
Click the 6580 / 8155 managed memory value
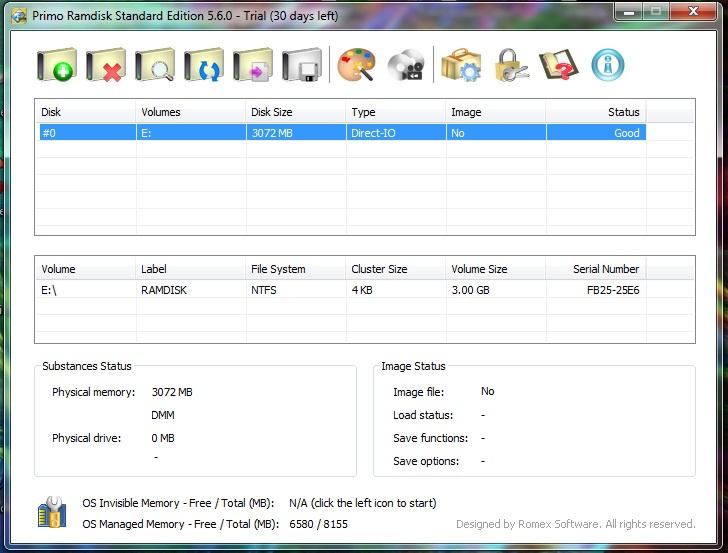point(318,524)
